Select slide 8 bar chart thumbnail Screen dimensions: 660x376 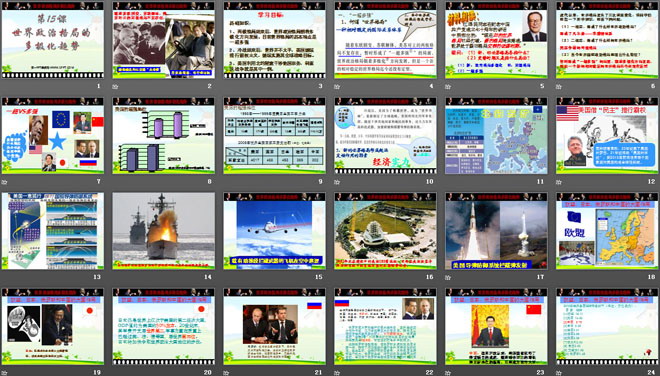(x=164, y=136)
